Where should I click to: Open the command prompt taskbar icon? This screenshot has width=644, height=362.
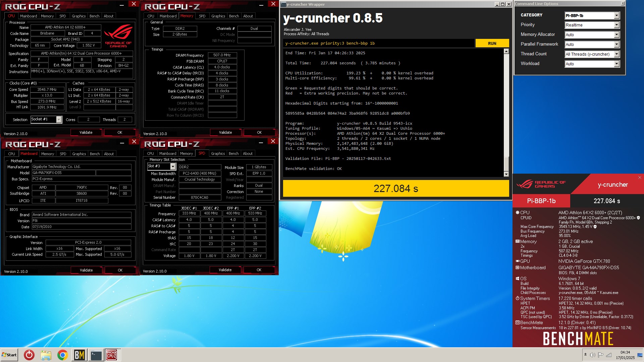point(96,355)
